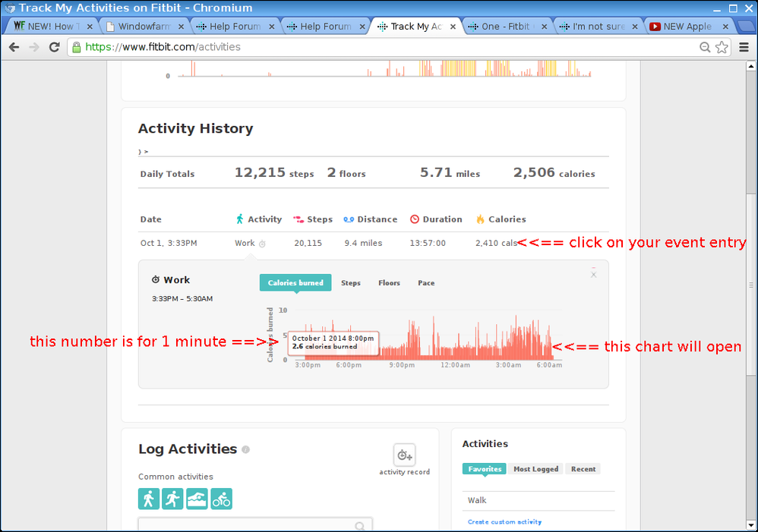Click the activity record stopwatch icon

404,455
